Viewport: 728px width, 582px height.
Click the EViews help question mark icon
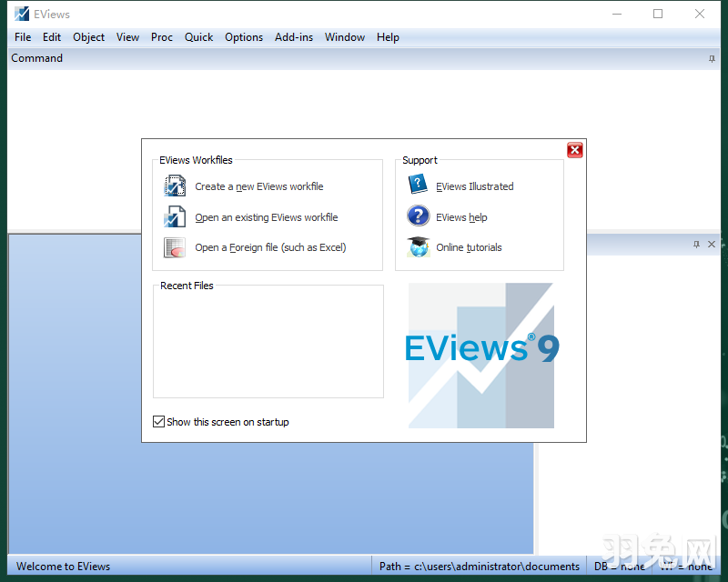[418, 216]
